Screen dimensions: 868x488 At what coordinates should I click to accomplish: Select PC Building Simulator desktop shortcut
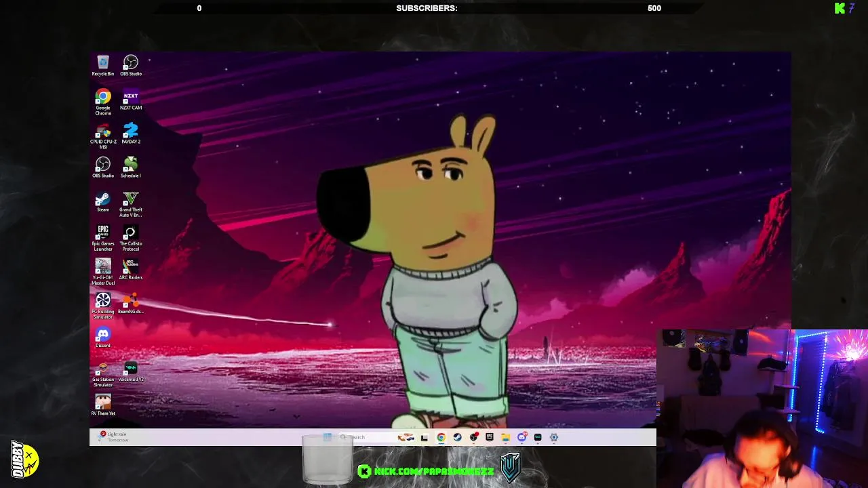click(x=103, y=306)
